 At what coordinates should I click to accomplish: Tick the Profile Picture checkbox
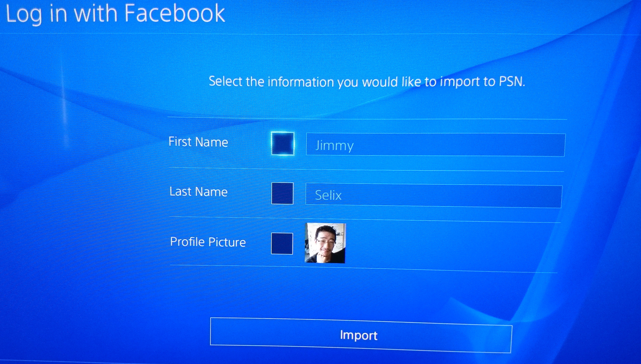click(x=282, y=243)
